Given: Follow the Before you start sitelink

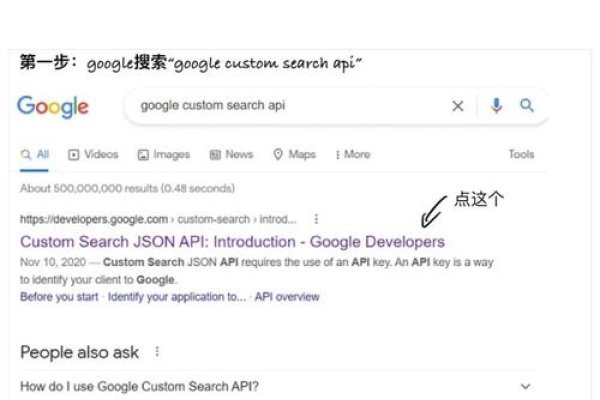Looking at the screenshot, I should 59,297.
